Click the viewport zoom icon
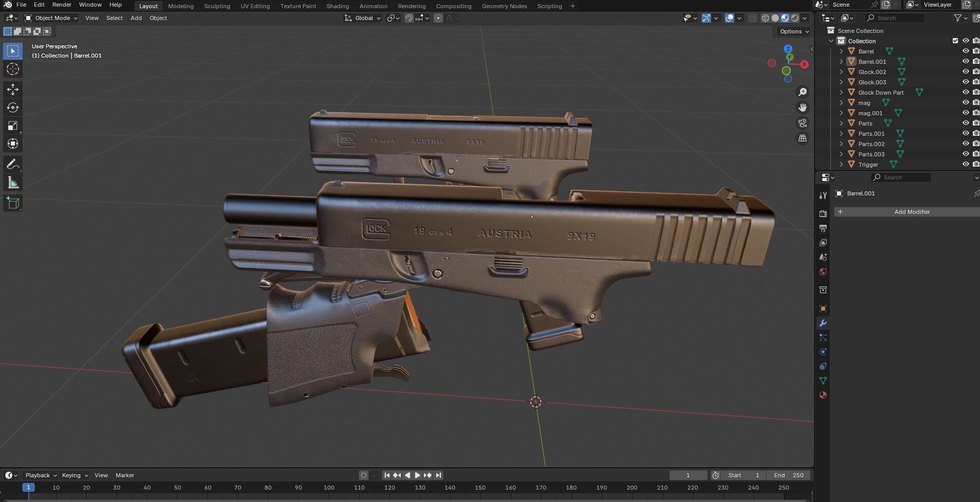Viewport: 980px width, 502px height. pos(803,92)
